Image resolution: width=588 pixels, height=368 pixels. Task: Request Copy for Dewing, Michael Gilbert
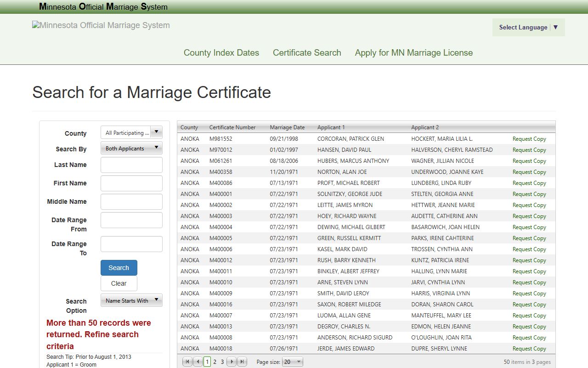click(x=529, y=227)
